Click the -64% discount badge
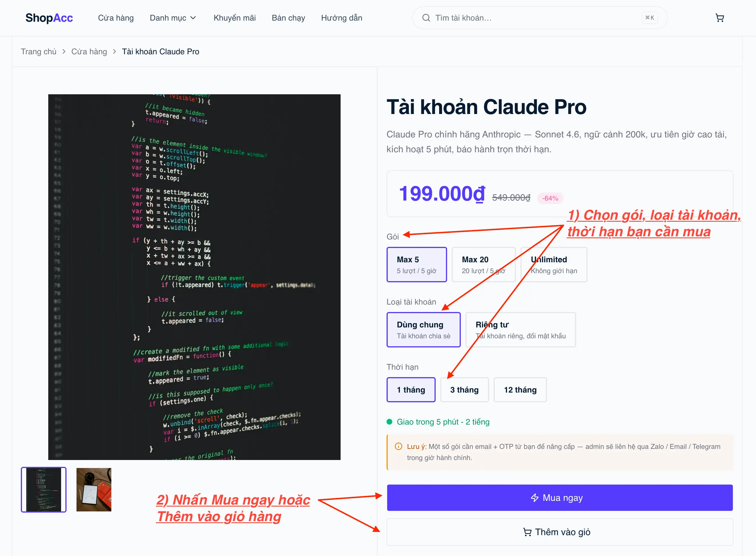This screenshot has width=756, height=556. pos(550,198)
